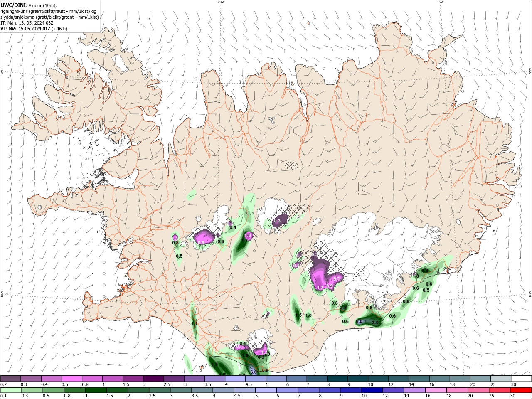Image resolution: width=532 pixels, height=399 pixels.
Task: Click the 25 label in upper legend row
Action: tap(493, 384)
